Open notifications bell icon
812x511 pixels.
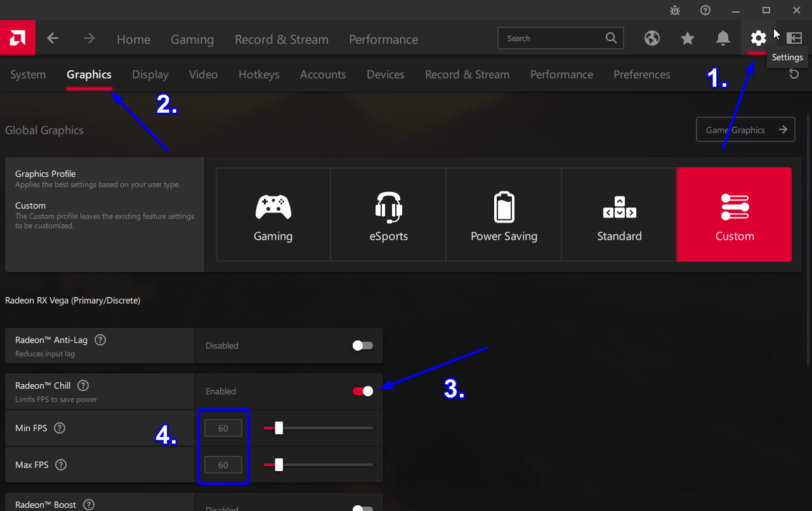[723, 39]
